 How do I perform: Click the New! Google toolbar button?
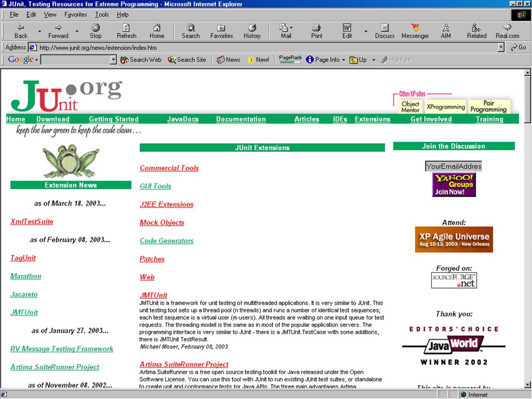click(259, 60)
